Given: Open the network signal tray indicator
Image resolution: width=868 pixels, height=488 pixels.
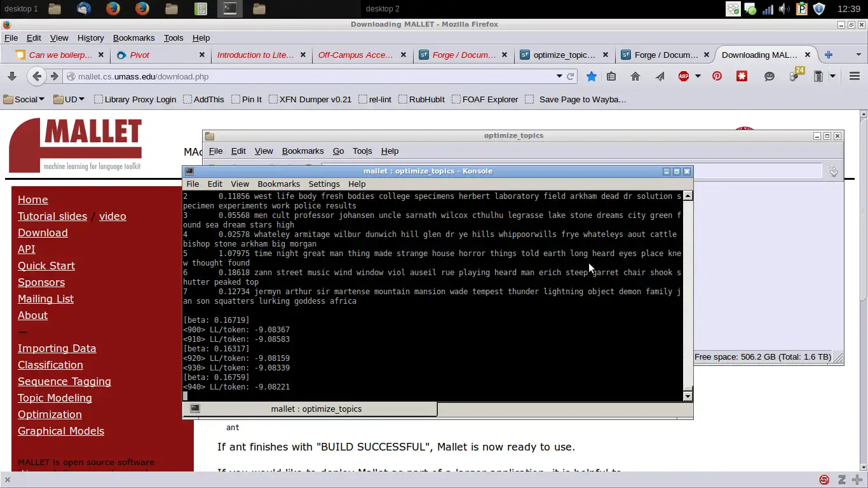Looking at the screenshot, I should tap(768, 9).
